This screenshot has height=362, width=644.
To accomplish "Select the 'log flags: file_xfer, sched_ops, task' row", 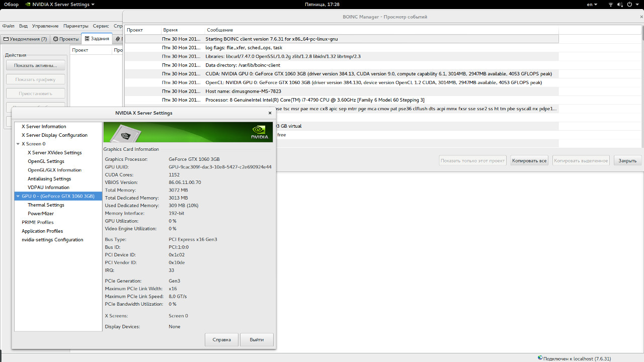I will click(342, 48).
